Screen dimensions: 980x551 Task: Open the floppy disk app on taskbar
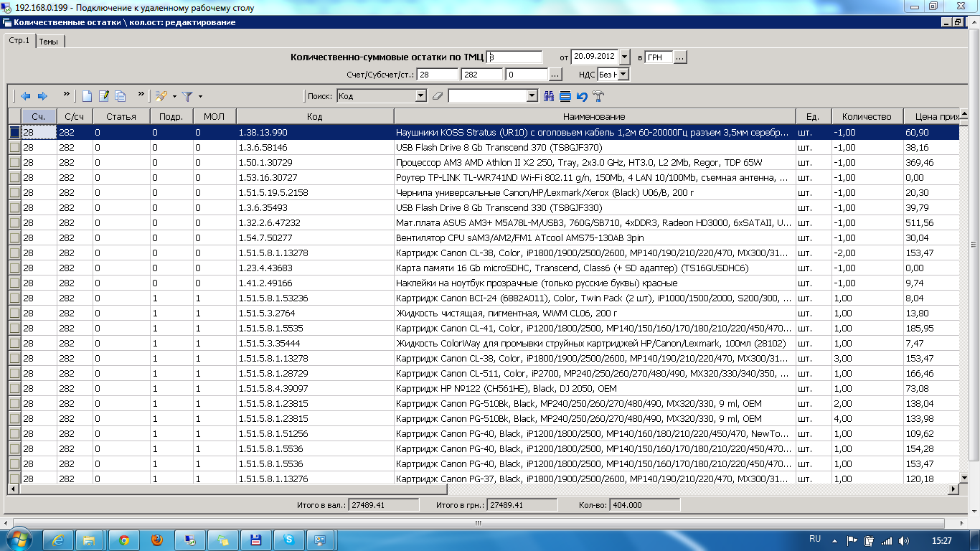coord(256,540)
